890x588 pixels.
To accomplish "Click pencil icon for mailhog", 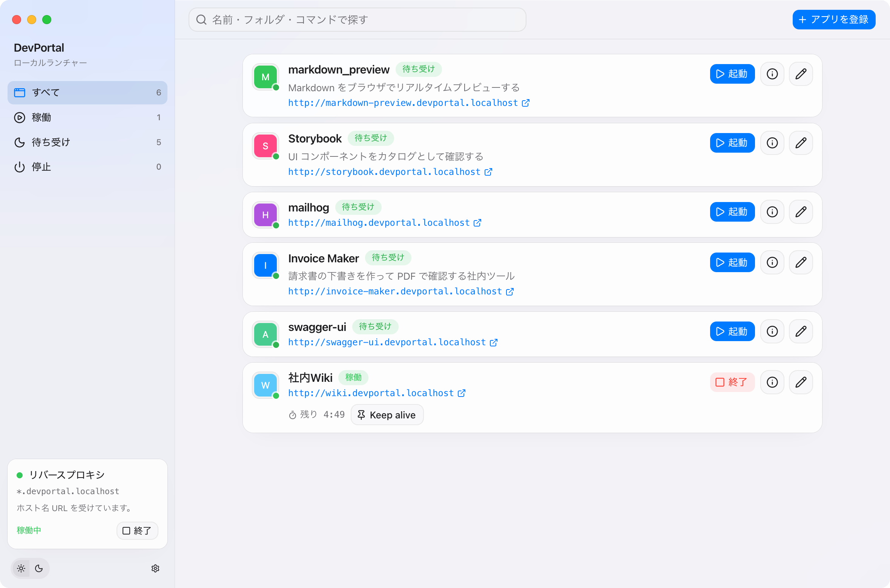I will (801, 212).
